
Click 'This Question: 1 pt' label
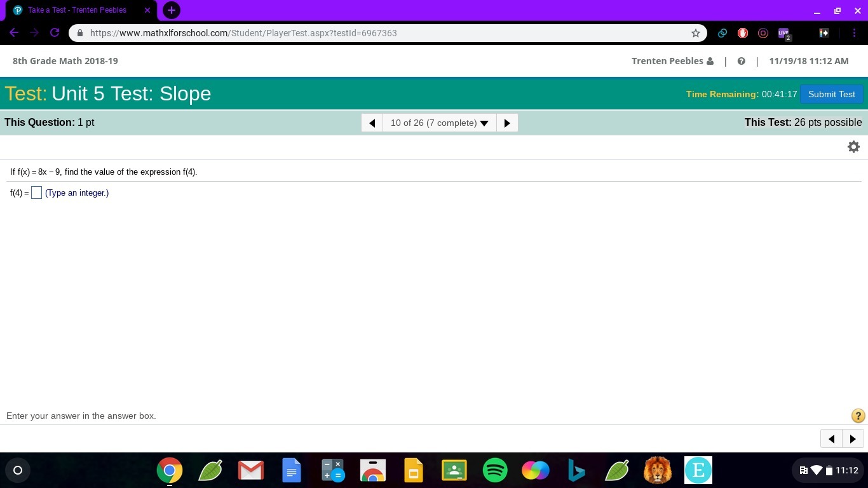[x=50, y=123]
